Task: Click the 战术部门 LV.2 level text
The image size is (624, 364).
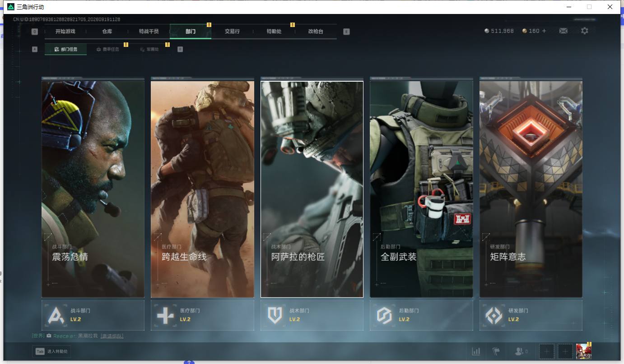Action: 295,319
